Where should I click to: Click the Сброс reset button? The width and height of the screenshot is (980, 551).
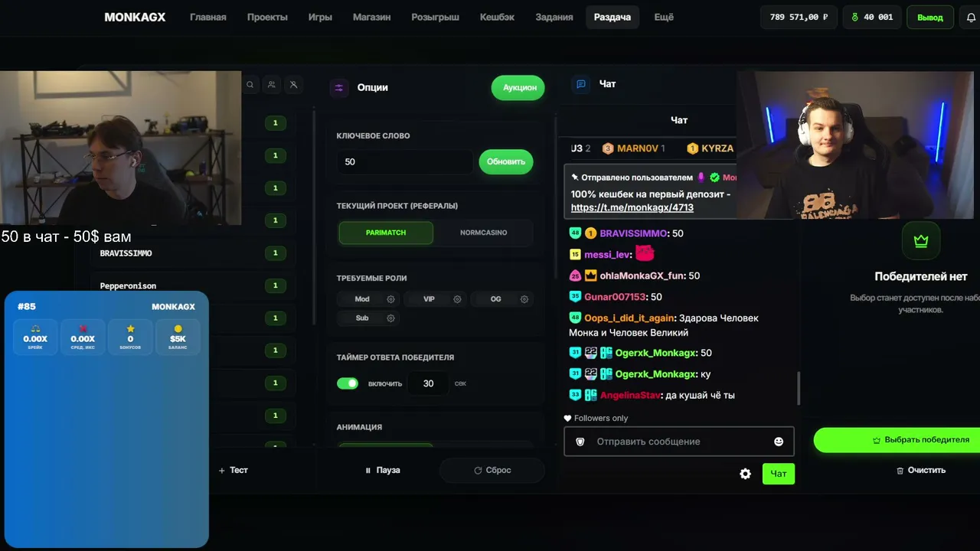(492, 471)
